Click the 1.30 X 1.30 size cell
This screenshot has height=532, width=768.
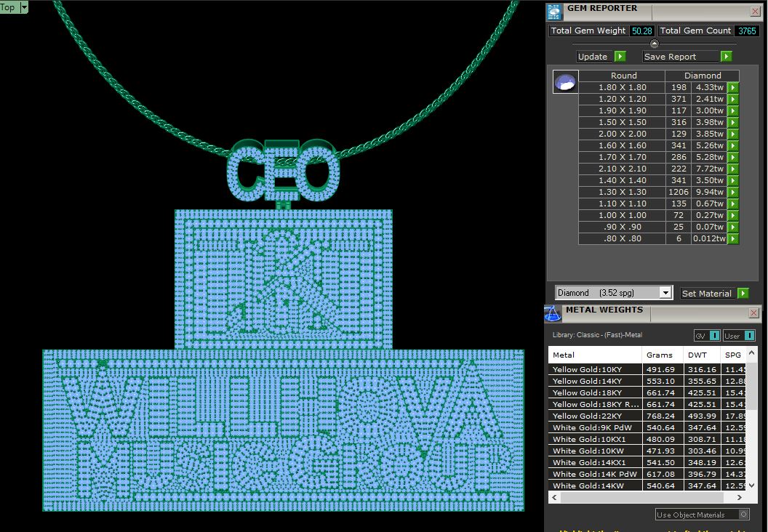point(622,193)
